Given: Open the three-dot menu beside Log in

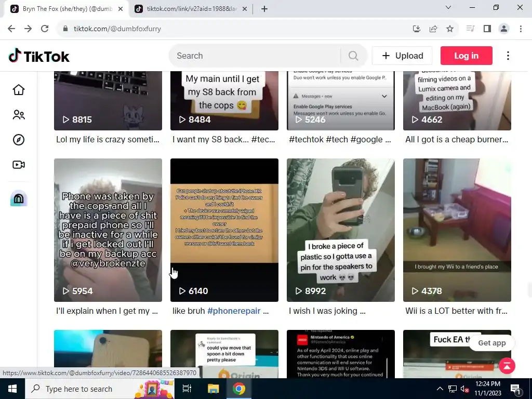Looking at the screenshot, I should pos(508,56).
